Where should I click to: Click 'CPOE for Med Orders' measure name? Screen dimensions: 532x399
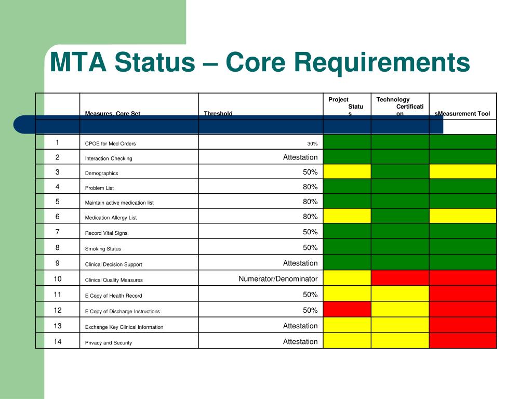pyautogui.click(x=110, y=143)
